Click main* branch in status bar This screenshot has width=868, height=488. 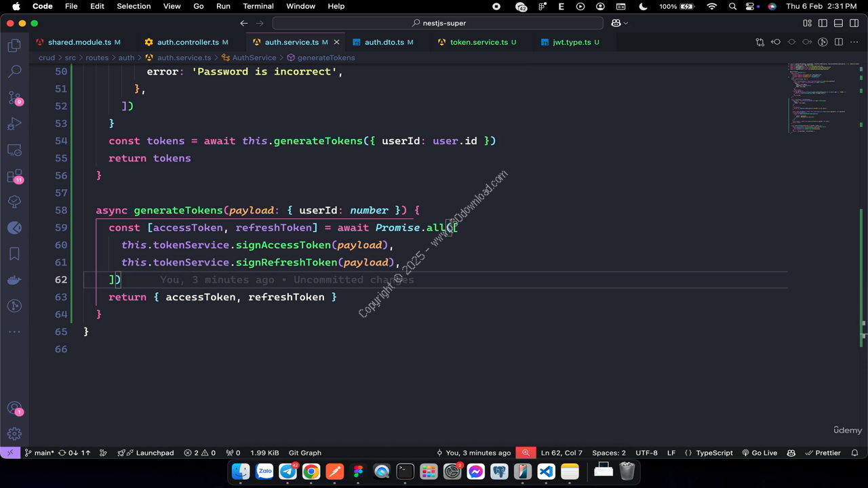pos(39,453)
